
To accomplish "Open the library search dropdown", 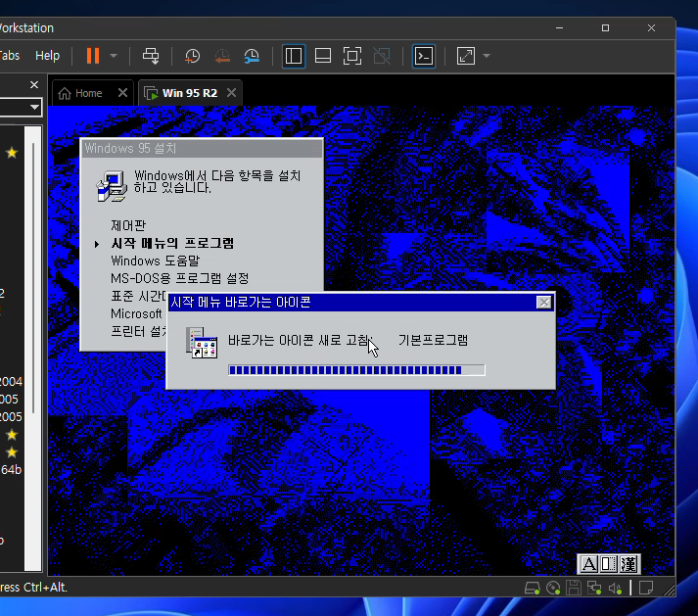I will [x=34, y=108].
